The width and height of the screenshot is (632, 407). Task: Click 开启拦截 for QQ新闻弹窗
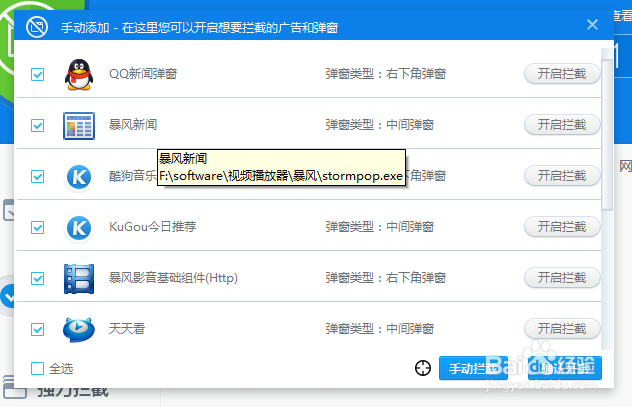click(x=562, y=74)
